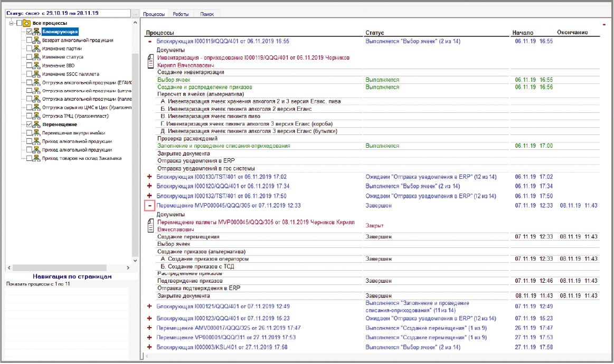
Task: Select the green step Выбор ячеек
Action: pyautogui.click(x=174, y=80)
